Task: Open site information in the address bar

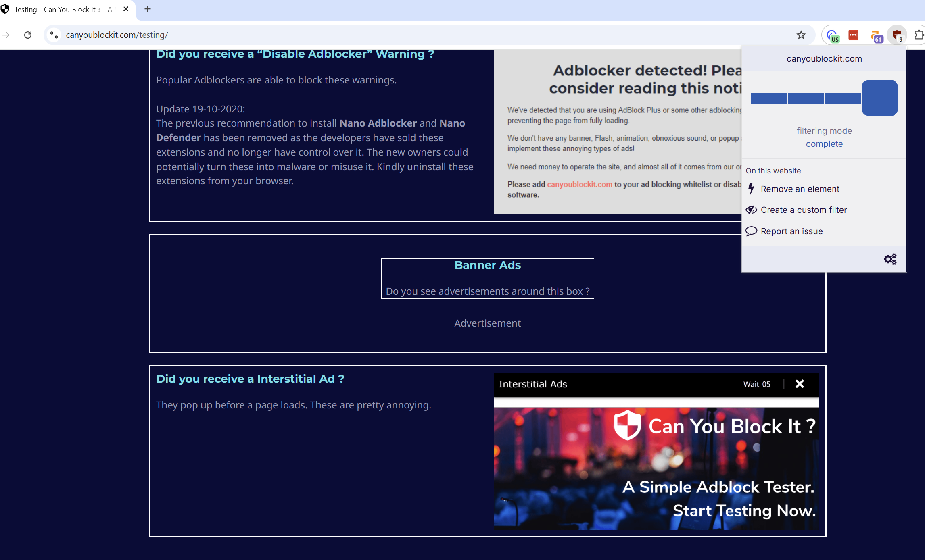Action: point(54,35)
